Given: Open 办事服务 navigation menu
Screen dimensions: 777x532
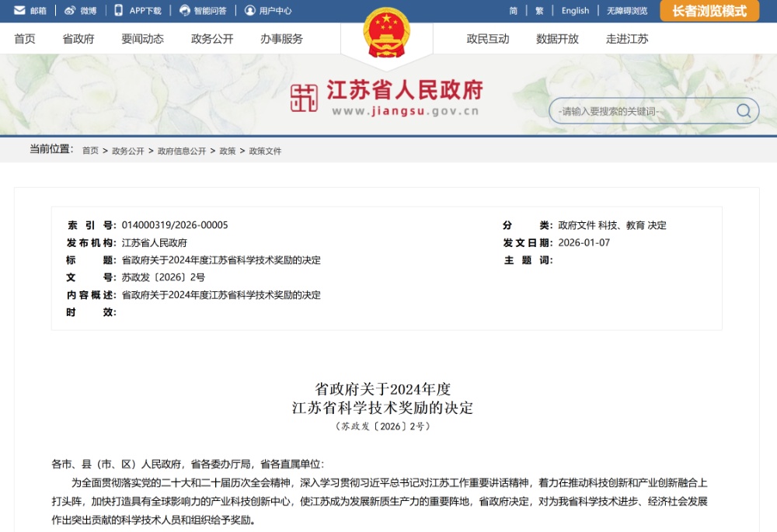Looking at the screenshot, I should coord(281,39).
